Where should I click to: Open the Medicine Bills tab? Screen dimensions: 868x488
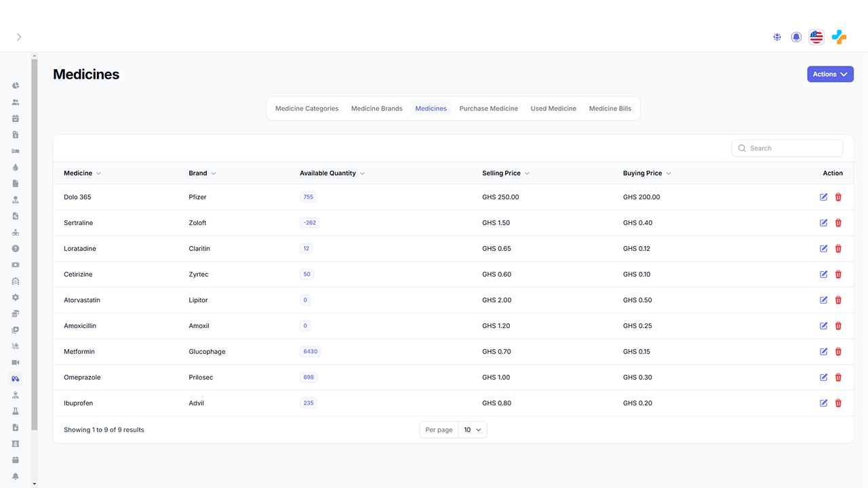coord(610,108)
